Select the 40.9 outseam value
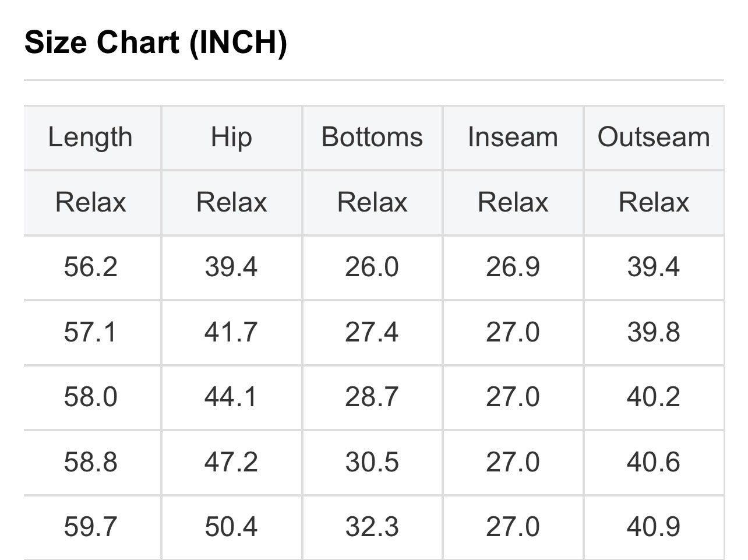Viewport: 748px width, 560px height. click(x=654, y=527)
